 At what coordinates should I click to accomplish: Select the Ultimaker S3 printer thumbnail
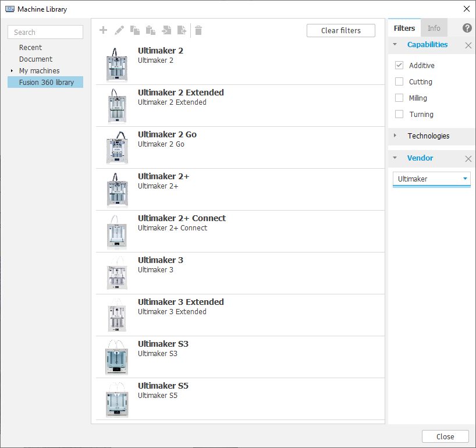point(117,358)
